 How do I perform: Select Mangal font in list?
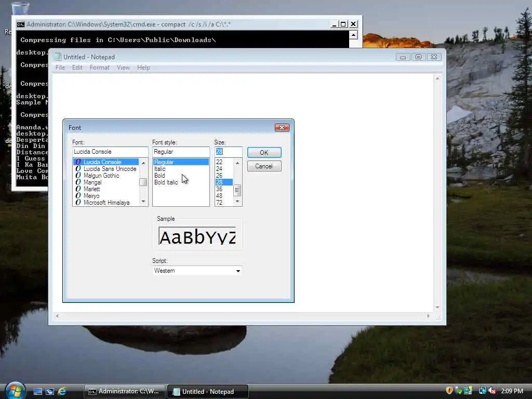(106, 182)
